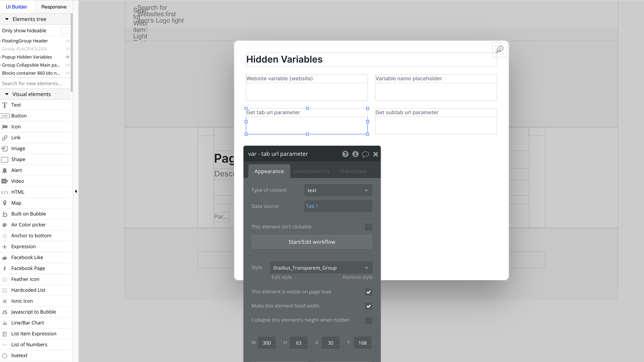
Task: Toggle visibility of Popup Hidden Variables
Action: (67, 57)
